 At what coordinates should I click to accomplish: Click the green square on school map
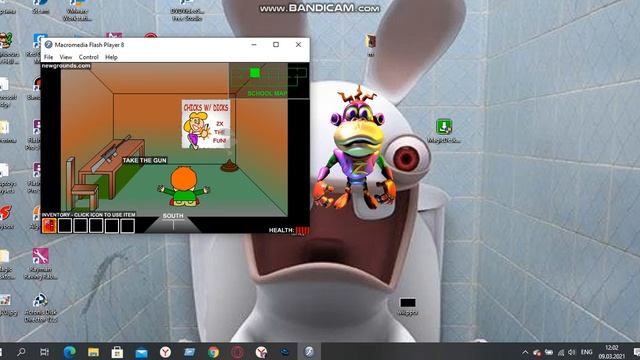255,73
